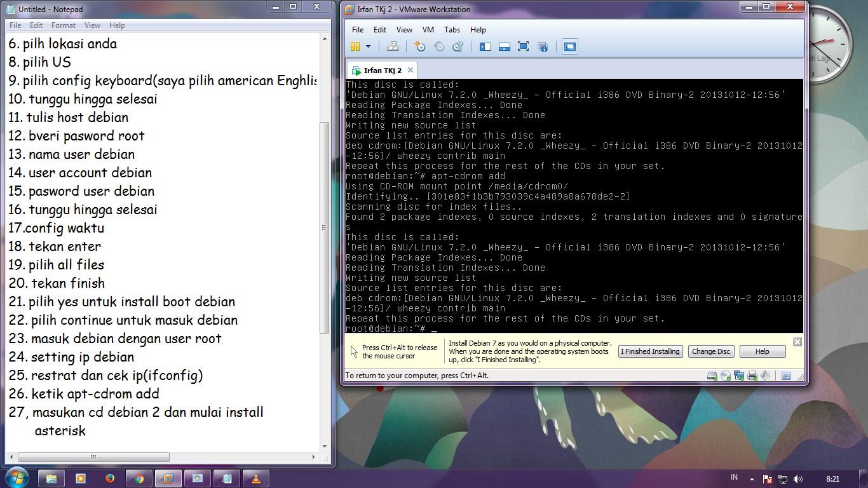Click the sound device status icon
Screen dimensions: 868x488
click(x=766, y=376)
